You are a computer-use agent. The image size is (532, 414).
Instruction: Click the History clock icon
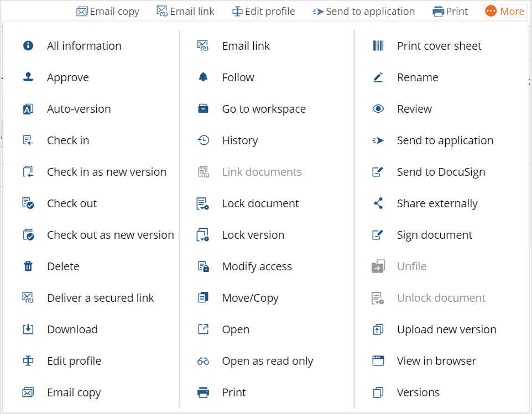coord(203,140)
